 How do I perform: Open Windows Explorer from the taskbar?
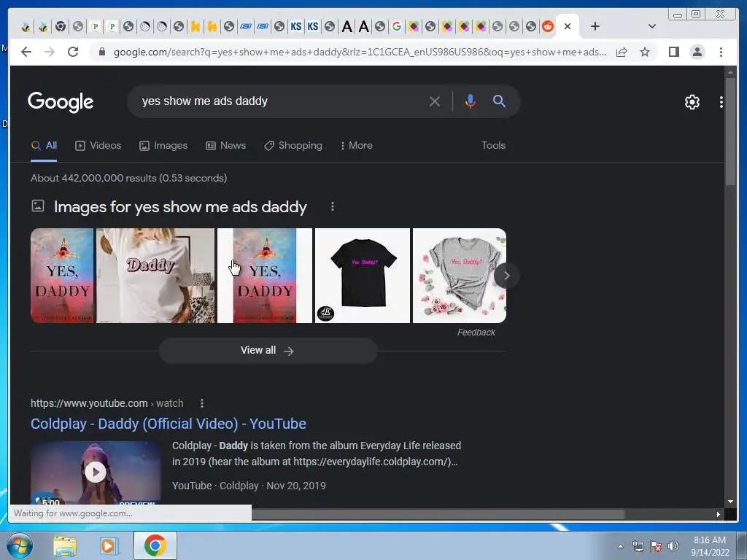coord(65,545)
